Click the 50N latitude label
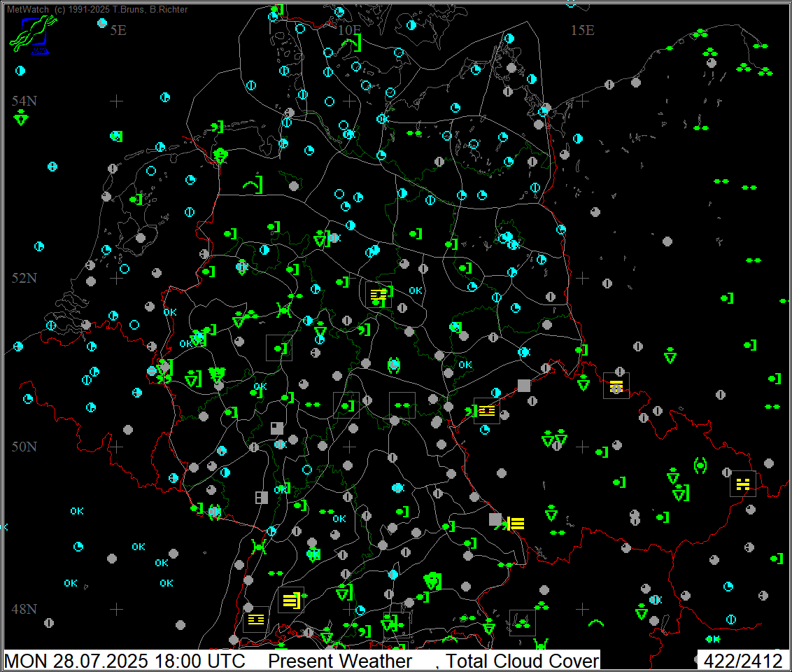 24,447
